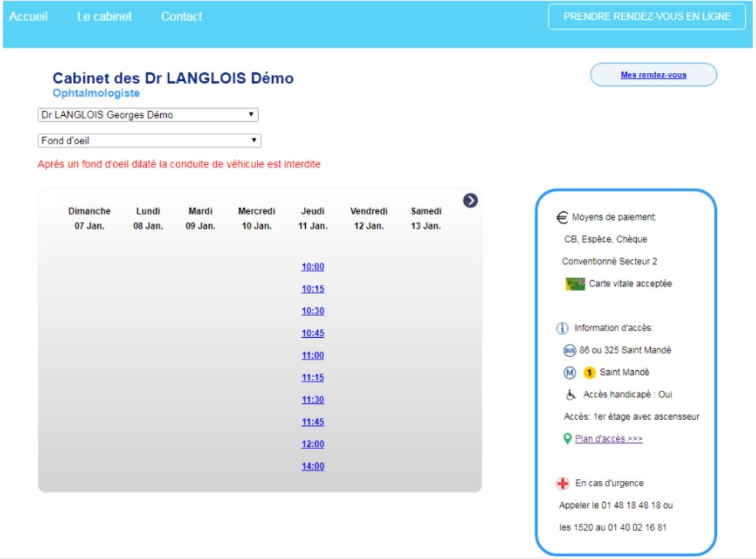Click the euro payment icon
This screenshot has width=756, height=559.
562,217
